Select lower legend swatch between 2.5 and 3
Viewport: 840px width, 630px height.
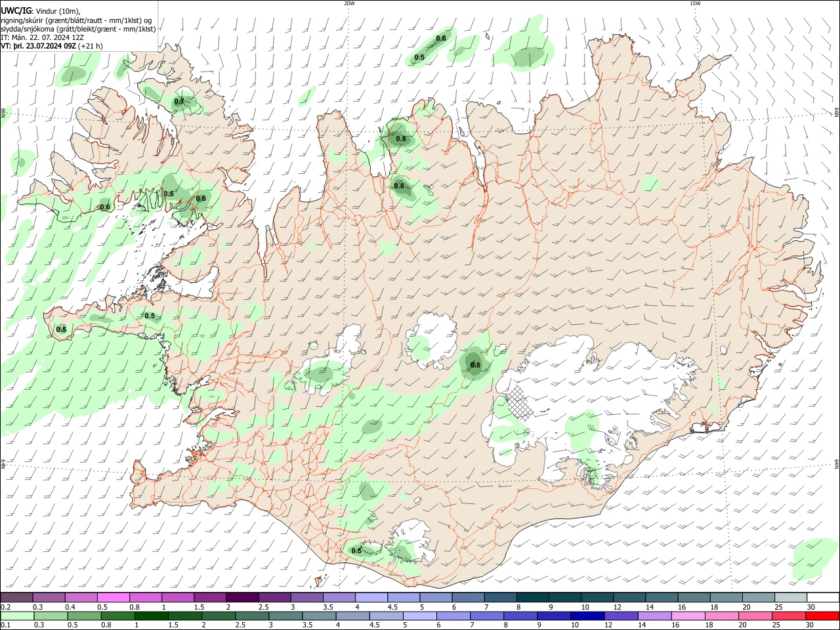tap(252, 616)
